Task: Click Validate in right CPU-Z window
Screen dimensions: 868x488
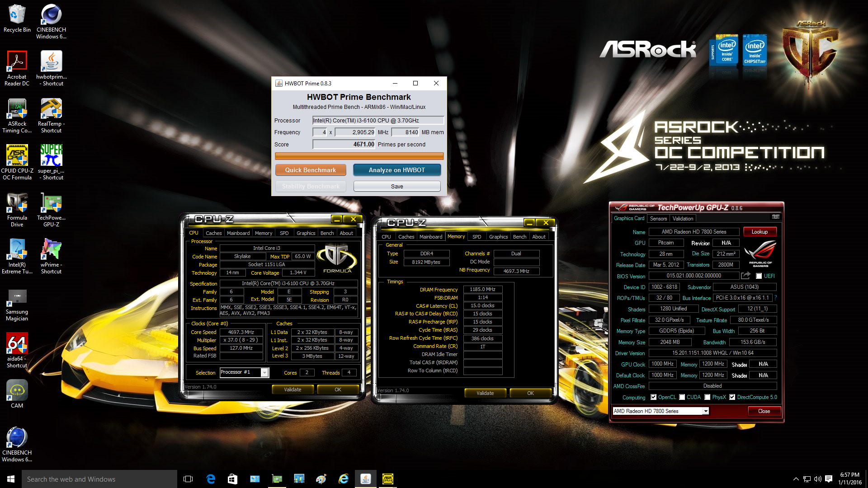Action: point(485,393)
